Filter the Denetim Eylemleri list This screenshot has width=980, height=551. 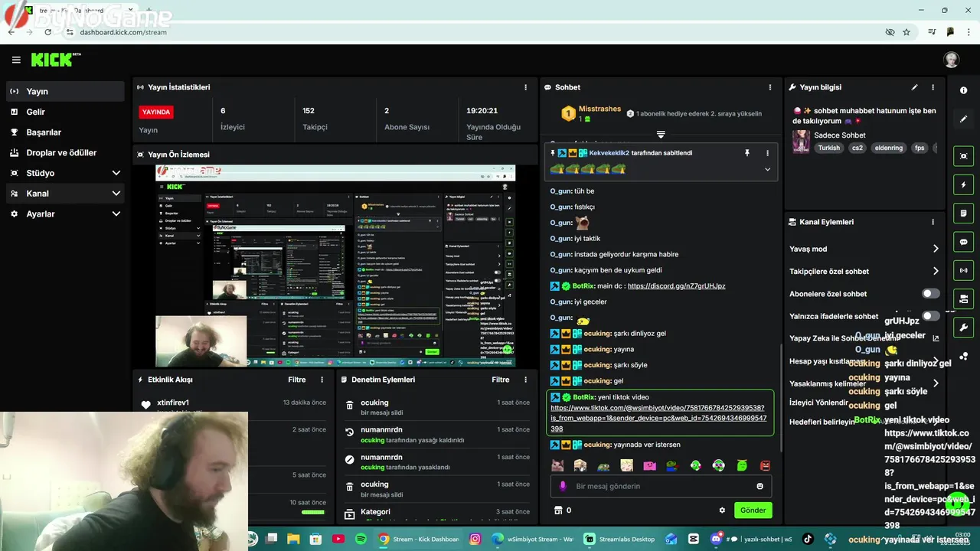[500, 380]
